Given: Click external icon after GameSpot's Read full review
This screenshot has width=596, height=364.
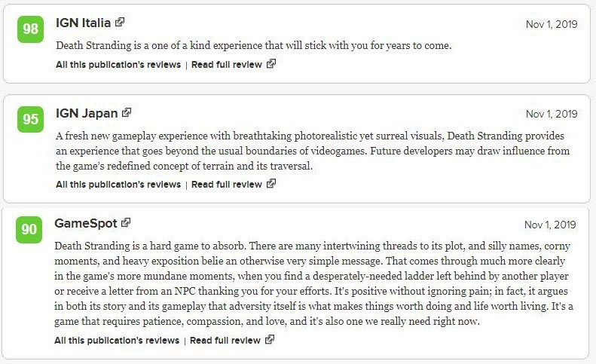Looking at the screenshot, I should pos(270,340).
